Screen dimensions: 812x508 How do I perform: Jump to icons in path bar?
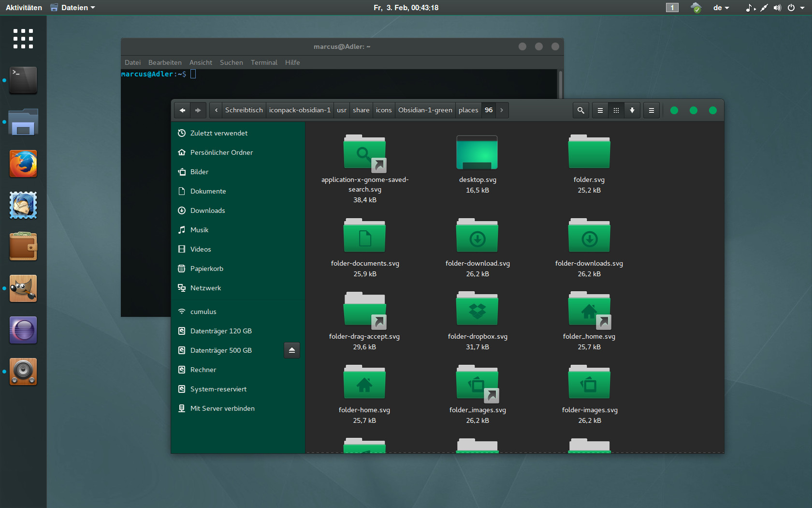pos(384,110)
